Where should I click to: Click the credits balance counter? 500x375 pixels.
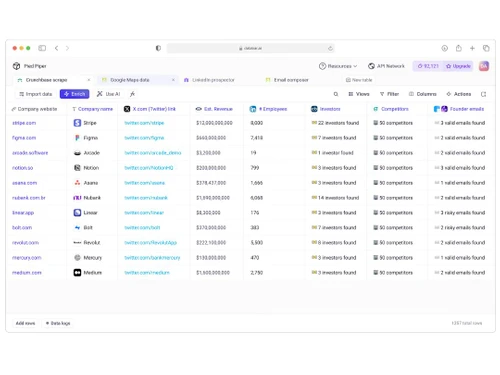pyautogui.click(x=428, y=66)
